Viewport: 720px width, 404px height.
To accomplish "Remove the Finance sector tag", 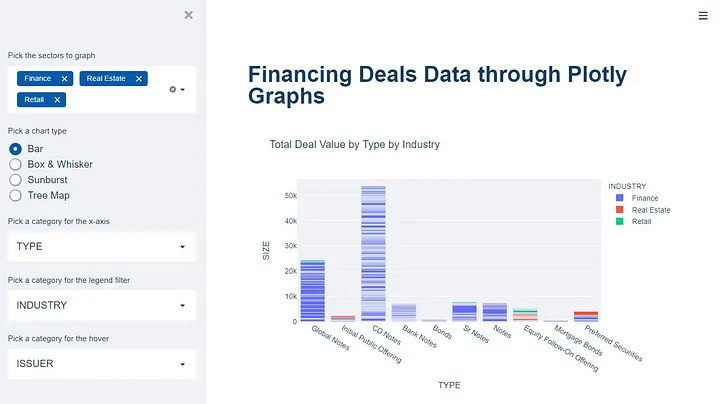I will (65, 78).
